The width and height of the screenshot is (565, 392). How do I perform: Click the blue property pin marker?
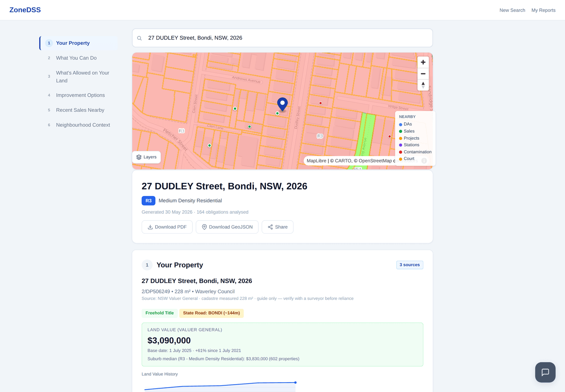coord(282,104)
